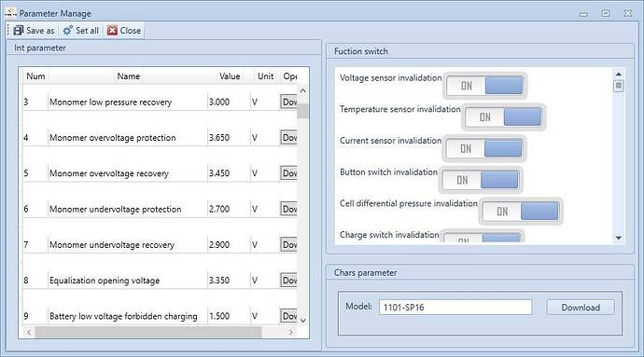Minimize the Parameter Manage window

583,14
